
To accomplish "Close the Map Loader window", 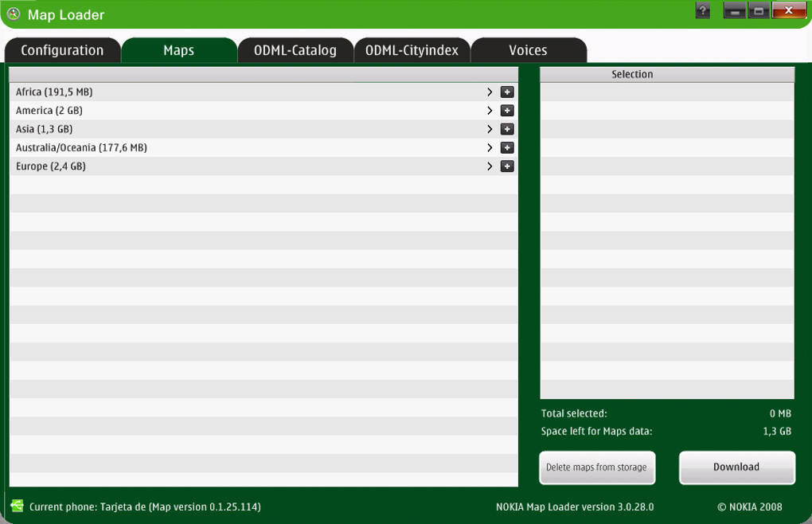I will [x=789, y=10].
